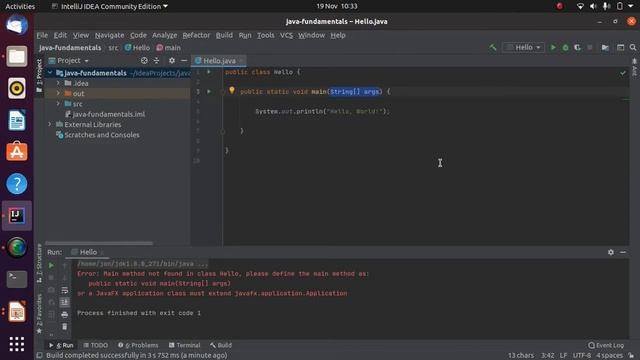Viewport: 640px width, 360px height.
Task: Click the Project tree horizontal scrollbar
Action: [99, 243]
